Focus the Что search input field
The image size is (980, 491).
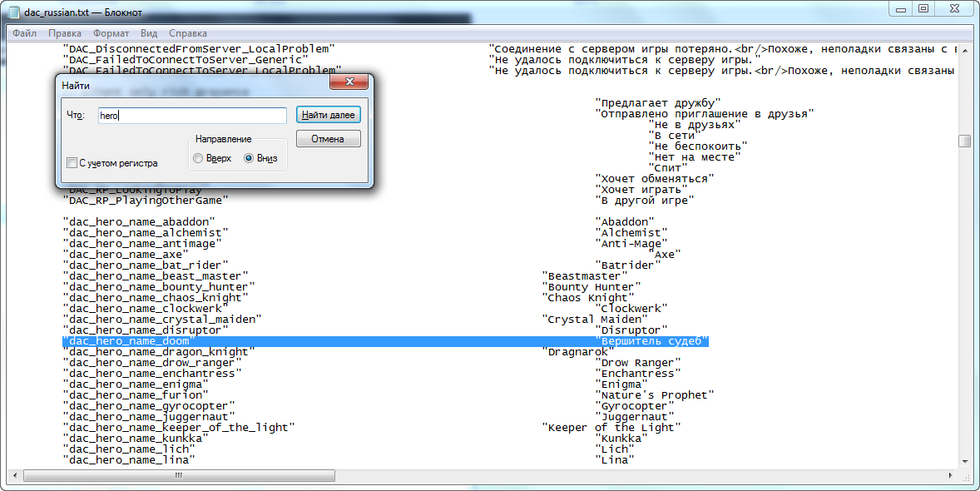(x=192, y=116)
